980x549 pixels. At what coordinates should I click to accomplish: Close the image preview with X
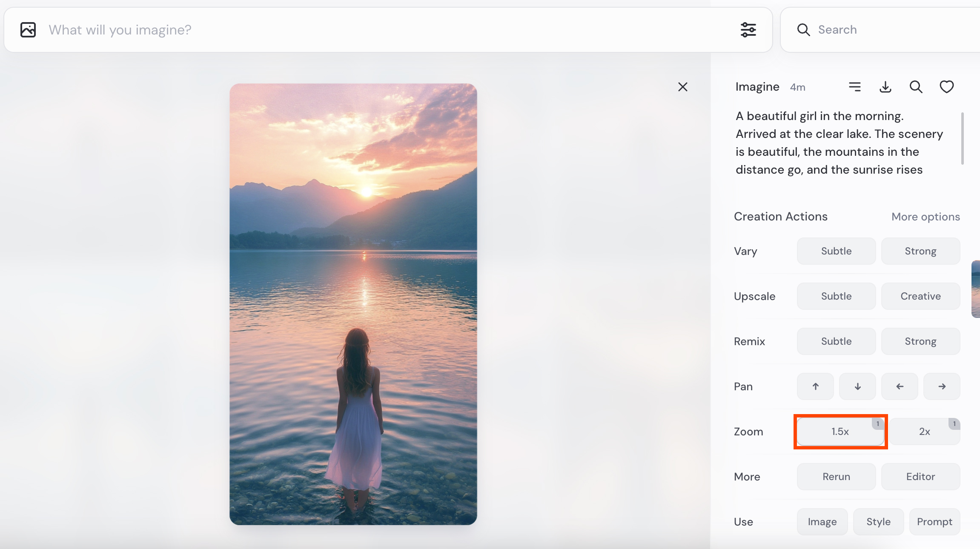pos(683,87)
